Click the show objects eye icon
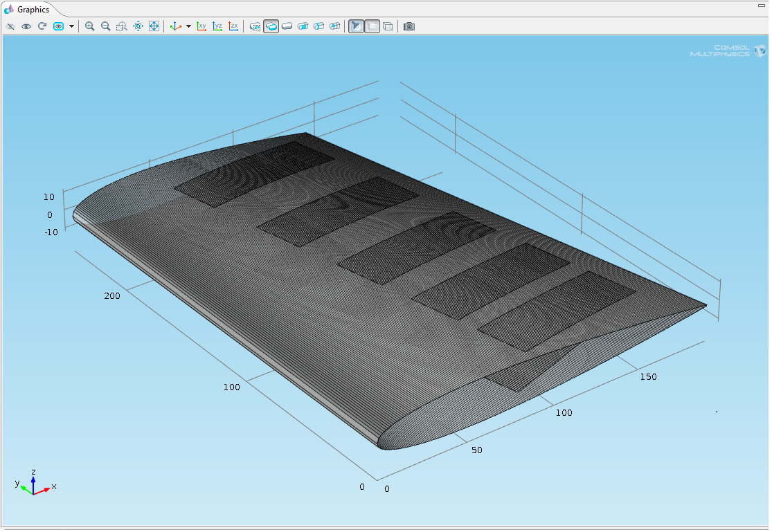 (26, 26)
